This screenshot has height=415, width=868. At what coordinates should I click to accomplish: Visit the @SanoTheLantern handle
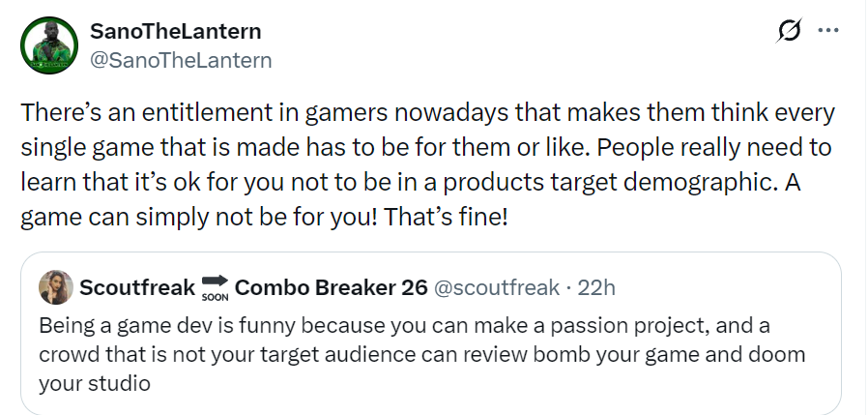coord(181,60)
